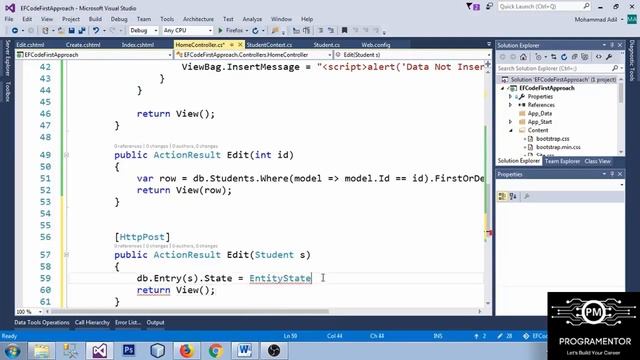The width and height of the screenshot is (640, 360).
Task: Open the Firefox browser dropdown arrow
Action: pos(247,31)
